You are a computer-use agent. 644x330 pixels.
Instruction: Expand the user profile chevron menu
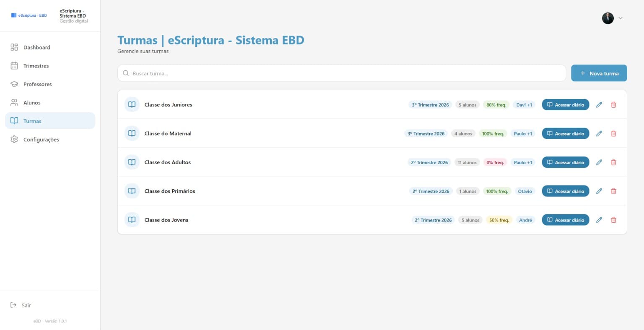[x=621, y=18]
